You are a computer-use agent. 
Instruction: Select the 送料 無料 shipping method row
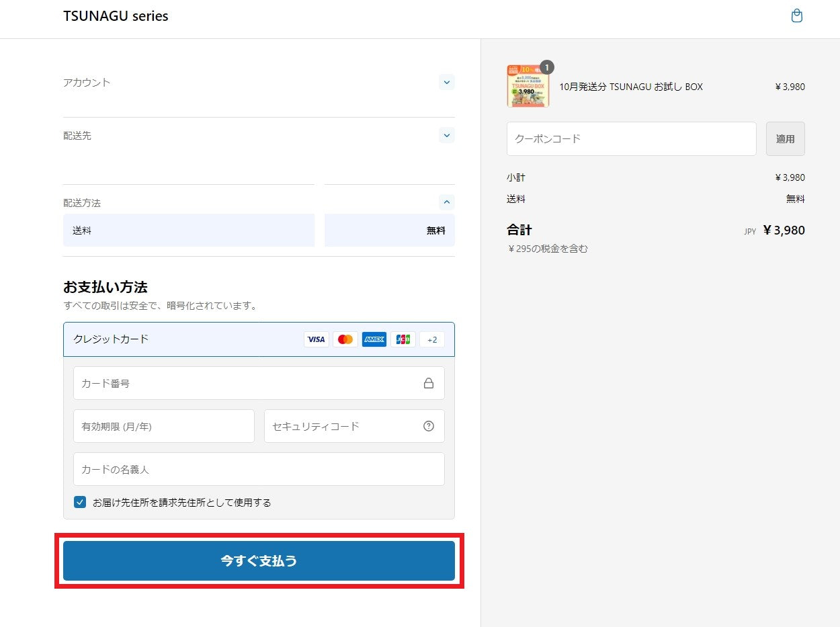259,231
